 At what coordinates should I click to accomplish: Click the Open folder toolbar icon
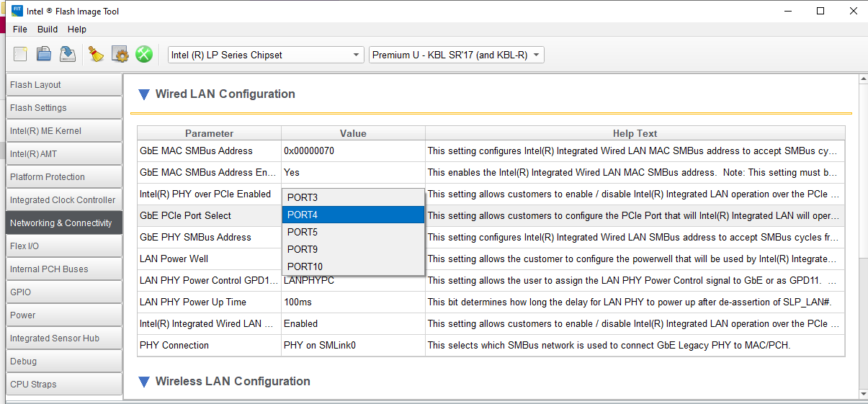pos(45,54)
